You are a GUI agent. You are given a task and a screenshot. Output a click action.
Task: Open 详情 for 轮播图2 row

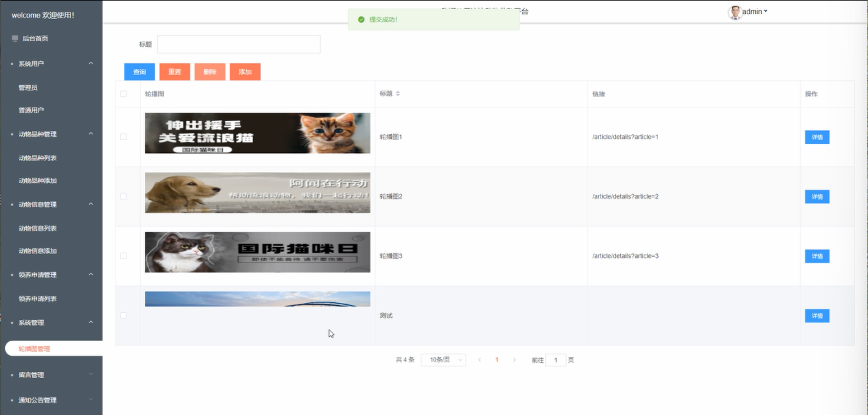click(817, 197)
